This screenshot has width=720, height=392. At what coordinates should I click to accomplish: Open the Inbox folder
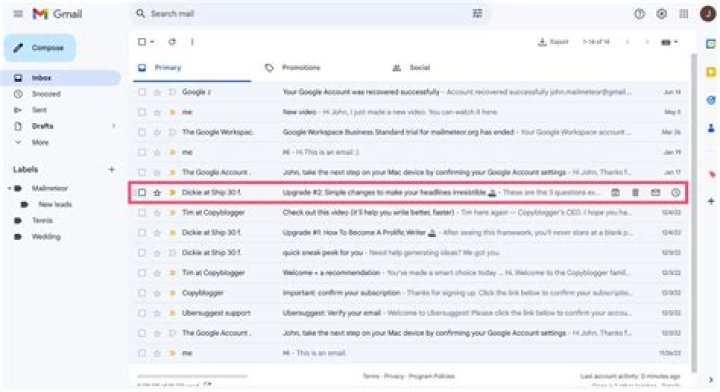tap(60, 78)
